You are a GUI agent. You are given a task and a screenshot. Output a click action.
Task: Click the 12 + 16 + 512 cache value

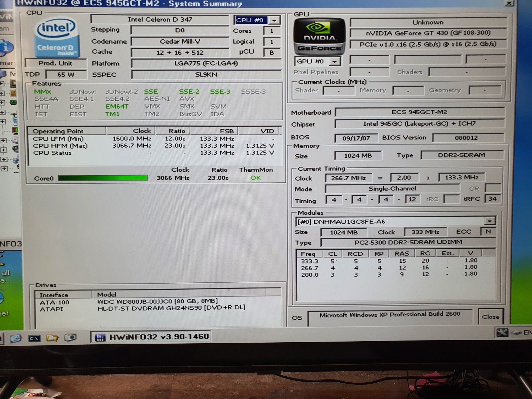[x=180, y=52]
